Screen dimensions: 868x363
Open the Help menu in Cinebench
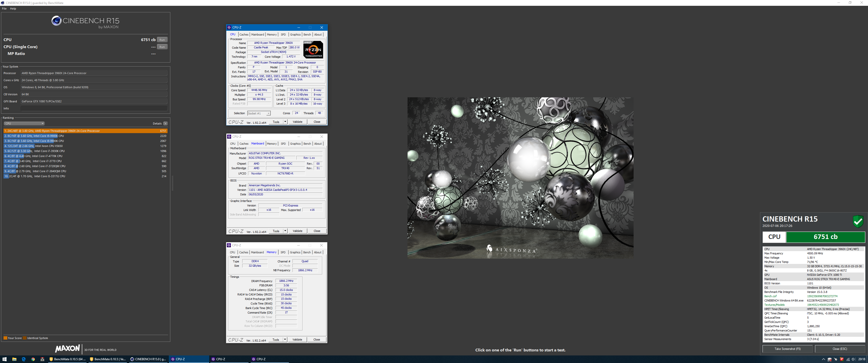coord(13,9)
